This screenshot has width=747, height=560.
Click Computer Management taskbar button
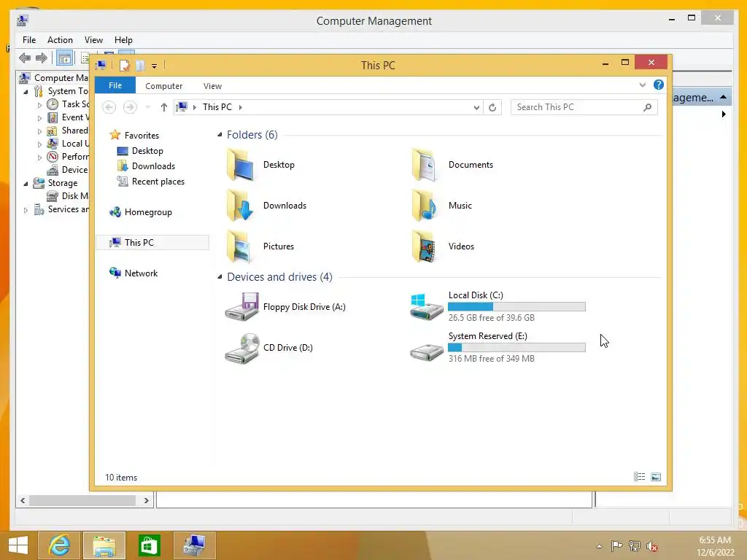tap(194, 545)
